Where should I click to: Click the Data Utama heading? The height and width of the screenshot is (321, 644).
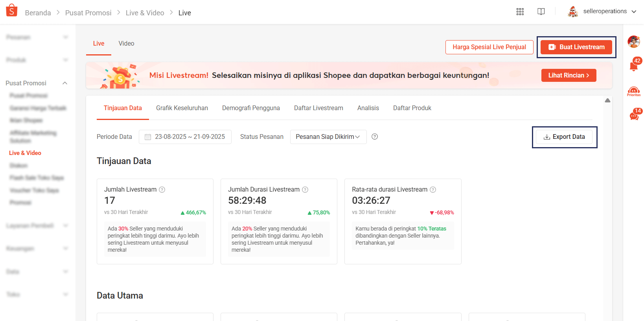coord(120,296)
